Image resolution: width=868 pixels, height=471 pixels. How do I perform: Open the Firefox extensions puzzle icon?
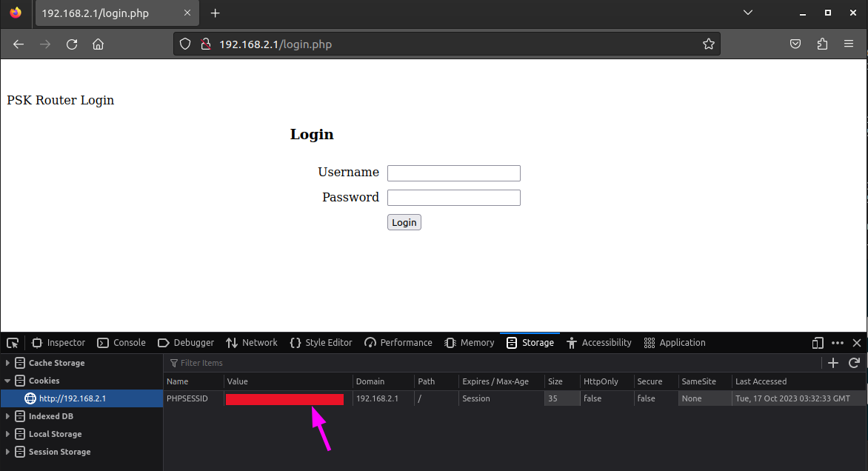click(x=822, y=44)
